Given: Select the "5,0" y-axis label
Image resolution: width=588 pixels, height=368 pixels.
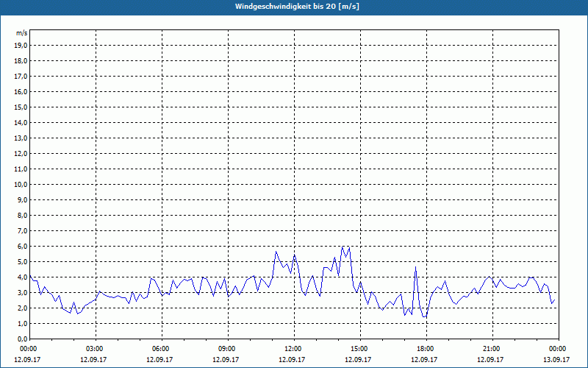Looking at the screenshot, I should point(22,262).
